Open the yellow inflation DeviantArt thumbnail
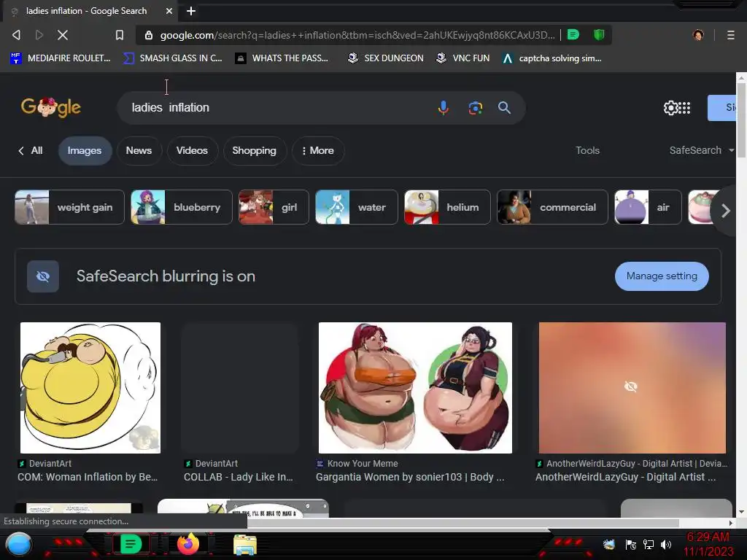 pos(90,388)
